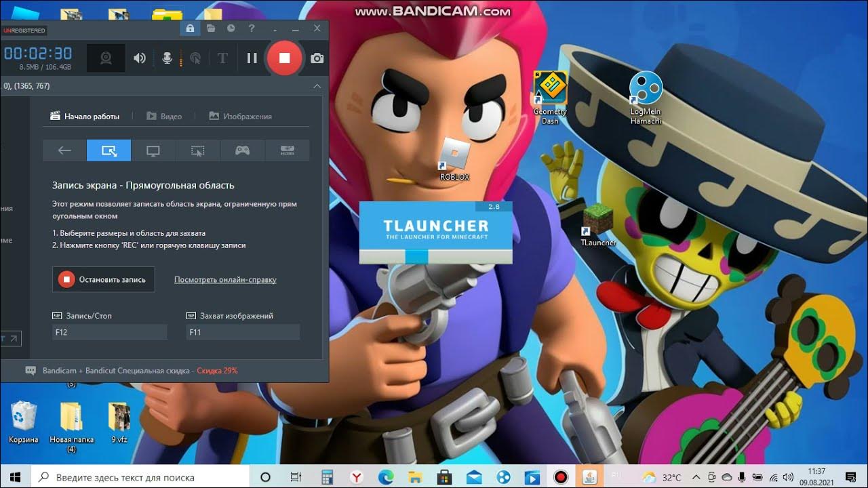Screen dimensions: 868x488
Task: Open weather widget showing 32°C
Action: coord(661,476)
